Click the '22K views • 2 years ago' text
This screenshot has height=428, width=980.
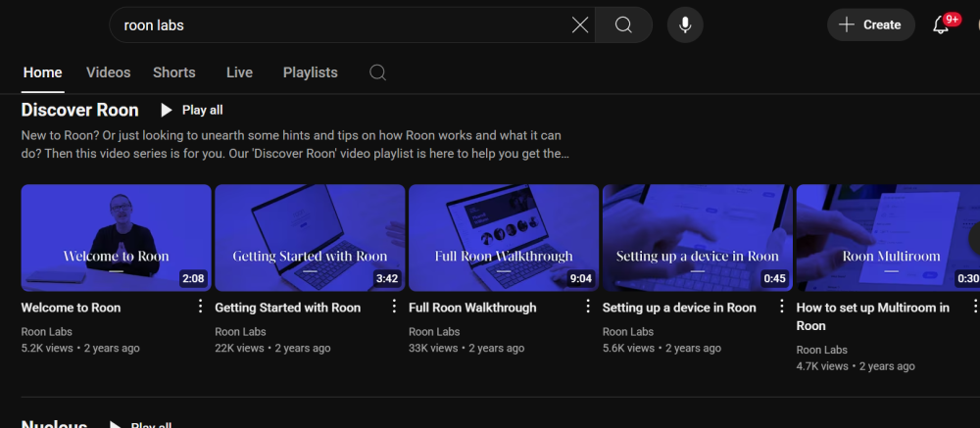[x=272, y=348]
